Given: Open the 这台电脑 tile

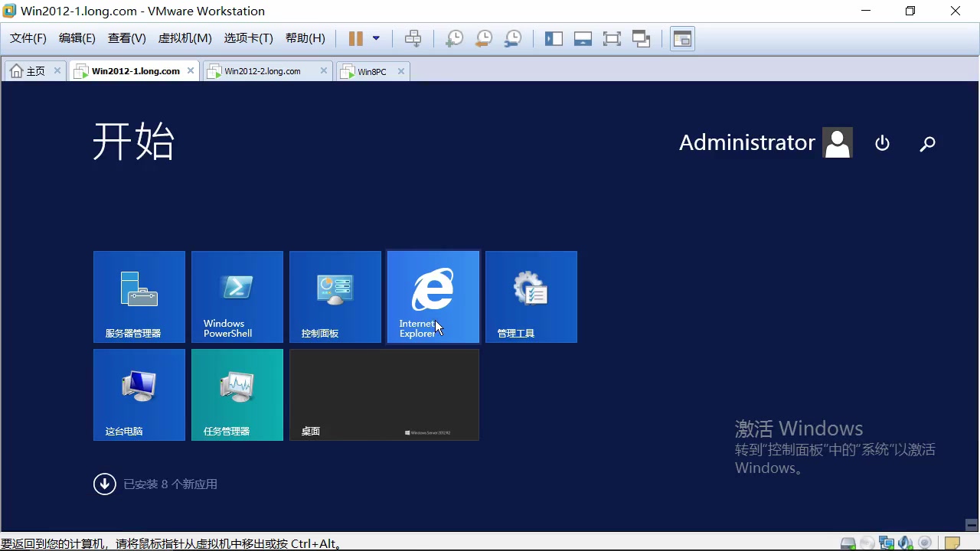Looking at the screenshot, I should coord(139,395).
